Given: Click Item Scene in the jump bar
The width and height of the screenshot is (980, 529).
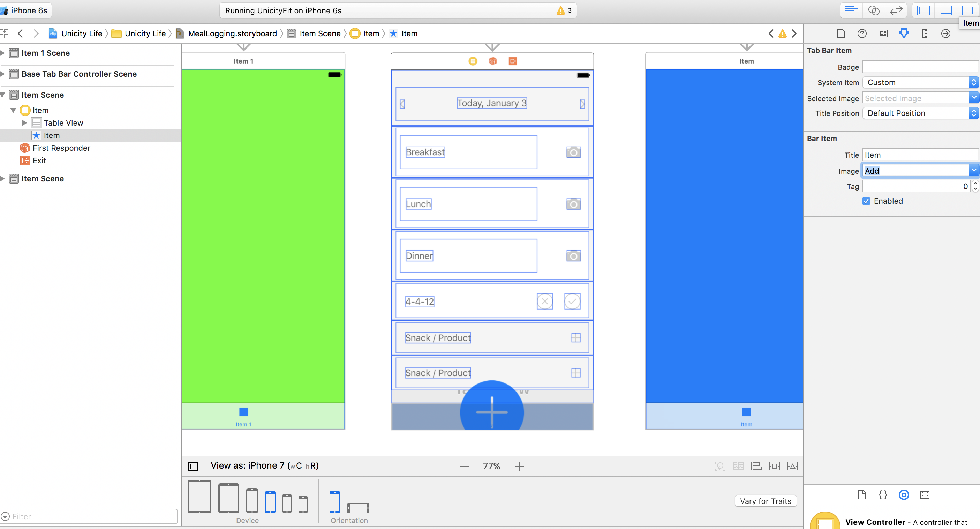Looking at the screenshot, I should point(319,33).
